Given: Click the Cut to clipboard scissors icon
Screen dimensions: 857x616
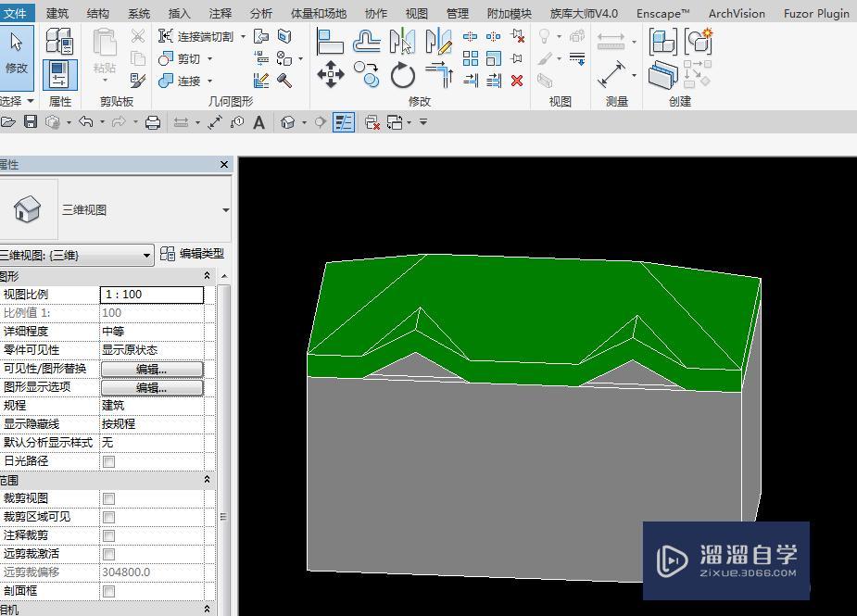Looking at the screenshot, I should point(138,37).
